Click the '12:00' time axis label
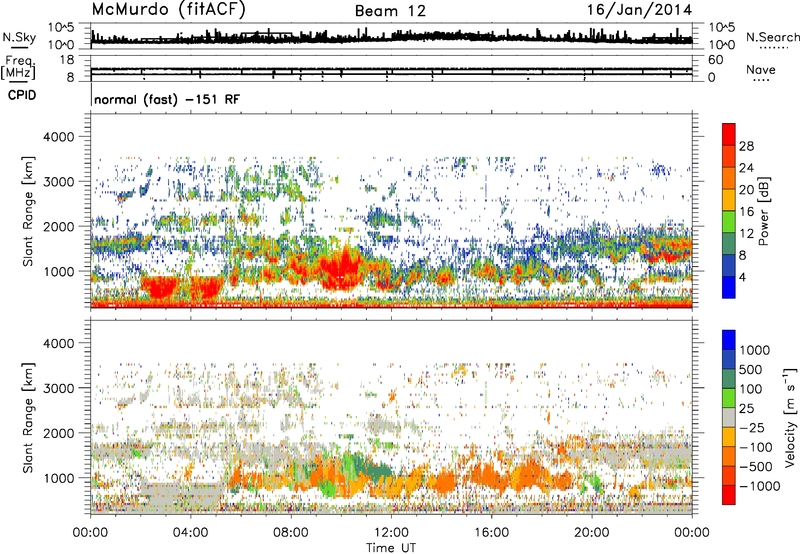The height and width of the screenshot is (554, 800). tap(391, 533)
